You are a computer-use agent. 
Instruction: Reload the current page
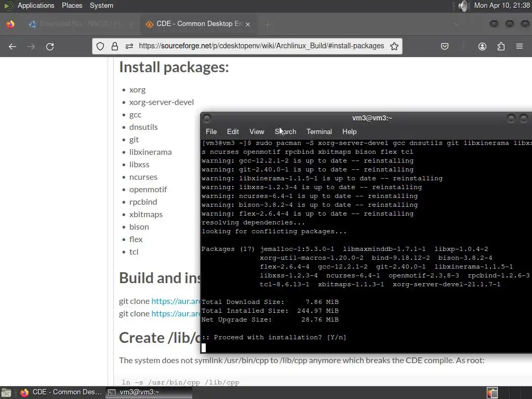pyautogui.click(x=50, y=46)
